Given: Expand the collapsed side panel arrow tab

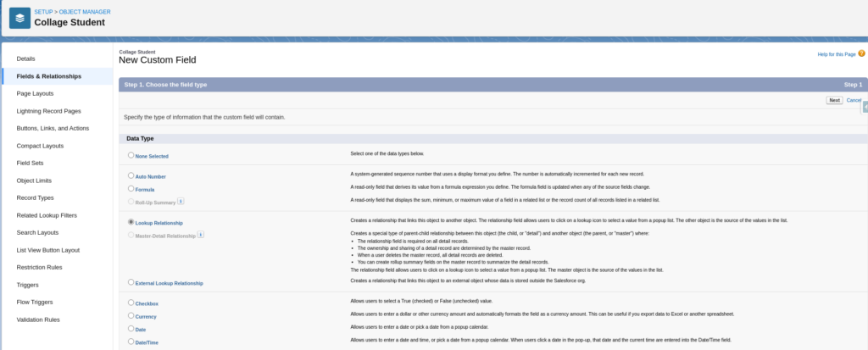Looking at the screenshot, I should (x=865, y=108).
